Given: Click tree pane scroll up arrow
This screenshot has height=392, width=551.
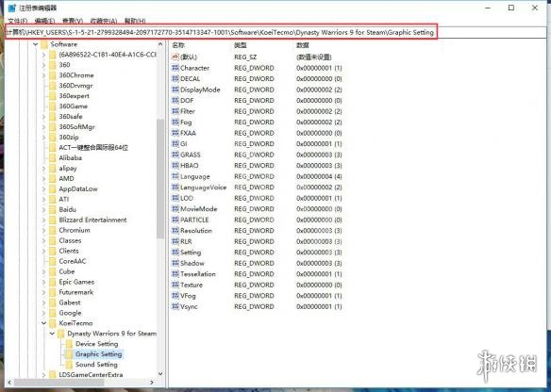Looking at the screenshot, I should click(160, 44).
